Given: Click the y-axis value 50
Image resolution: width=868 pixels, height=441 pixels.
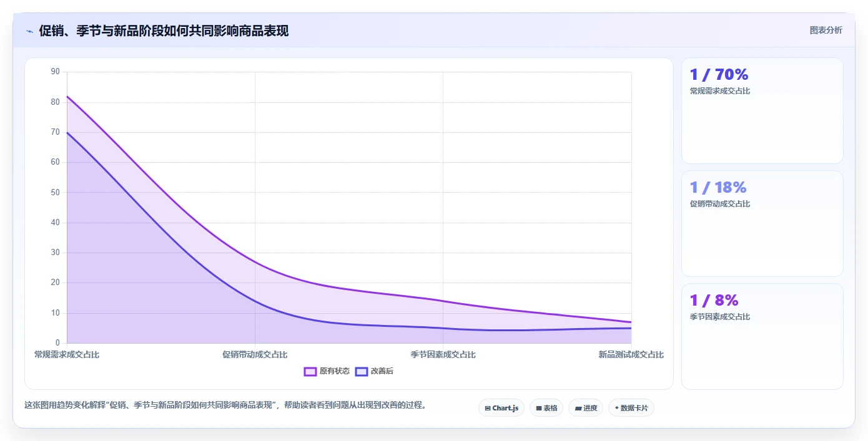Looking at the screenshot, I should 56,192.
